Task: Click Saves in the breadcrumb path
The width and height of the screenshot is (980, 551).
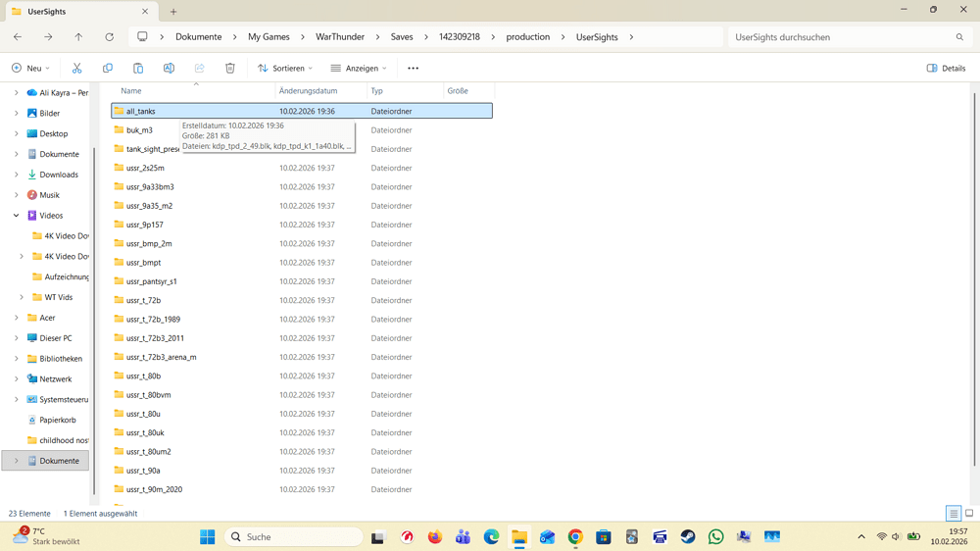Action: coord(402,37)
